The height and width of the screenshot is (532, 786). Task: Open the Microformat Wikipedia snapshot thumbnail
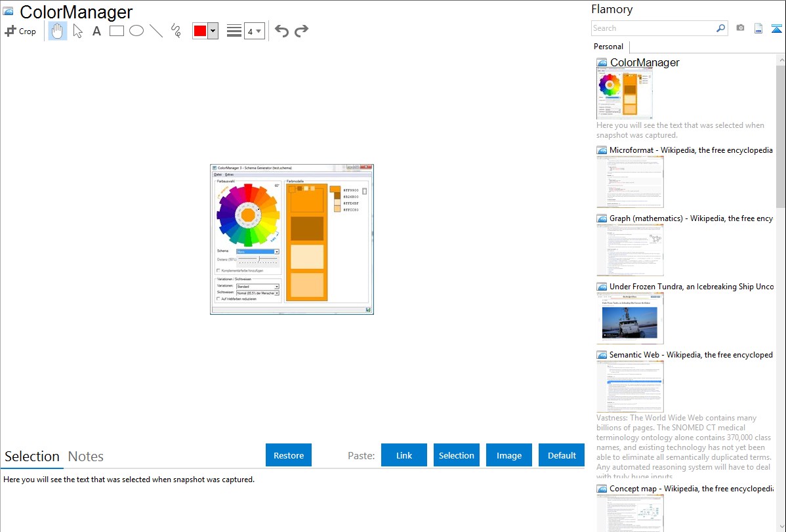pos(630,182)
